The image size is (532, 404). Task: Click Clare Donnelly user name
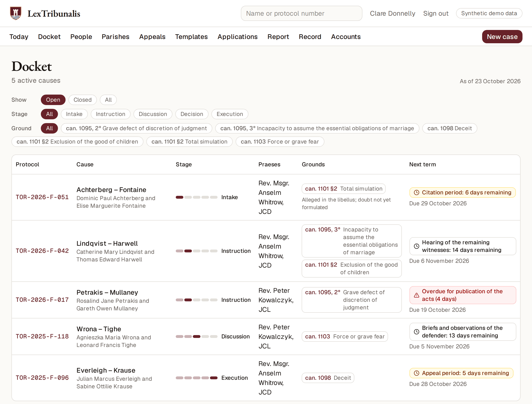pos(392,14)
